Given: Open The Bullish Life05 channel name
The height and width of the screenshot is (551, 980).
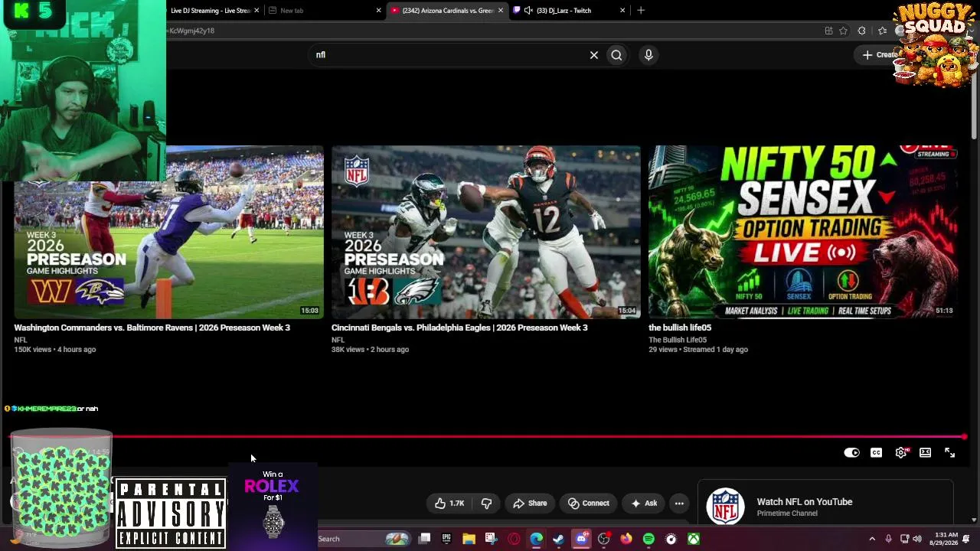Looking at the screenshot, I should point(678,340).
